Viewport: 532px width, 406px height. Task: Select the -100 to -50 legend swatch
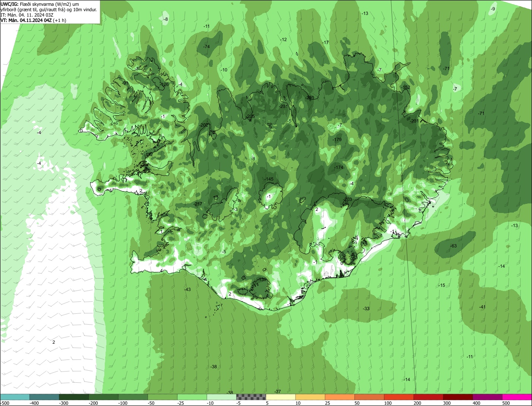pyautogui.click(x=133, y=397)
